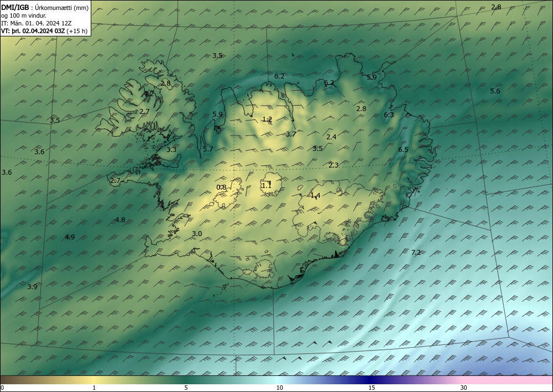Click the 1.2 value in north Iceland
This screenshot has width=553, height=392.
click(267, 119)
